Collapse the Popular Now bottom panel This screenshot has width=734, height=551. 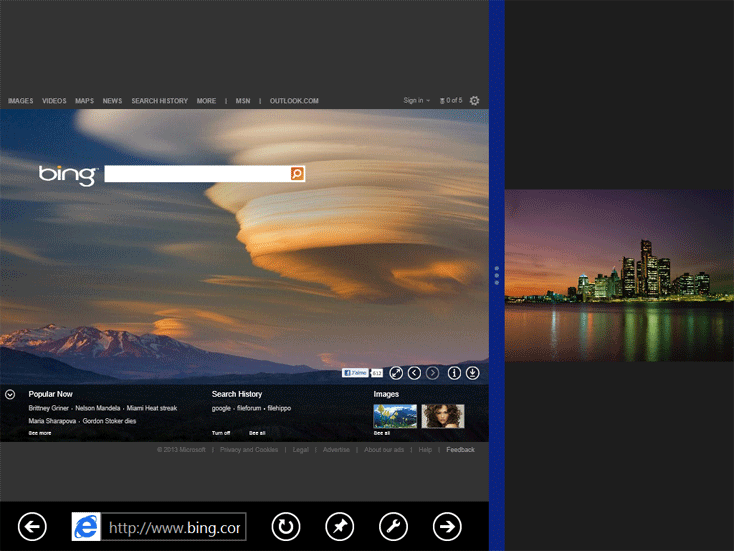pyautogui.click(x=10, y=394)
